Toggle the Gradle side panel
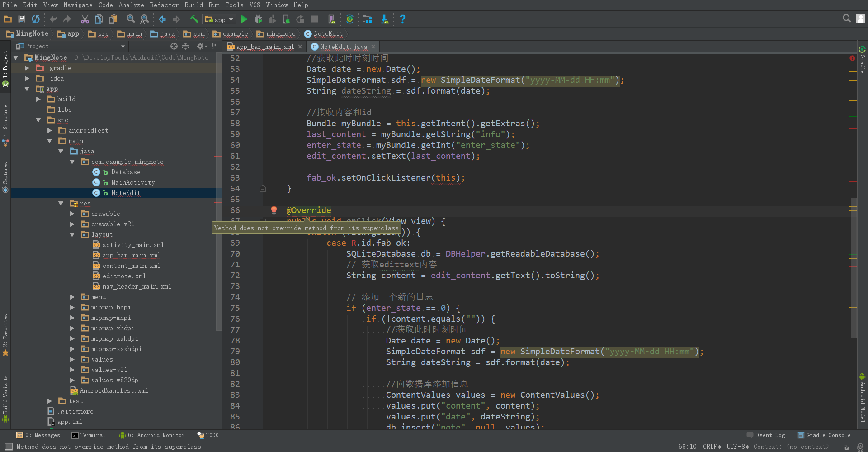The image size is (868, 452). click(x=863, y=60)
